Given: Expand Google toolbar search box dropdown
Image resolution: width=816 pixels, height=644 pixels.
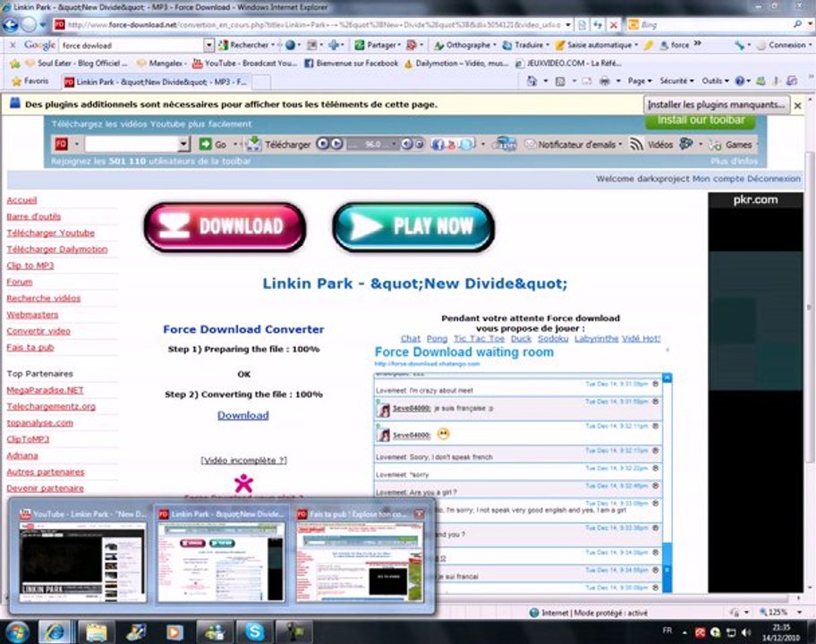Looking at the screenshot, I should 208,46.
